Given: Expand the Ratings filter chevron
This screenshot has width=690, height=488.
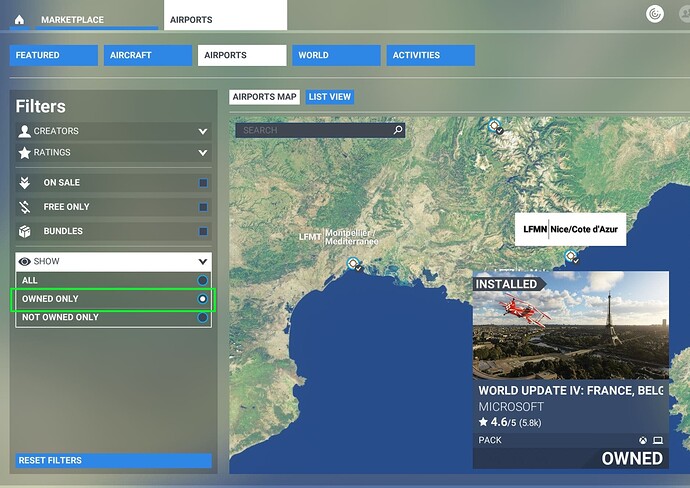Looking at the screenshot, I should [x=203, y=153].
